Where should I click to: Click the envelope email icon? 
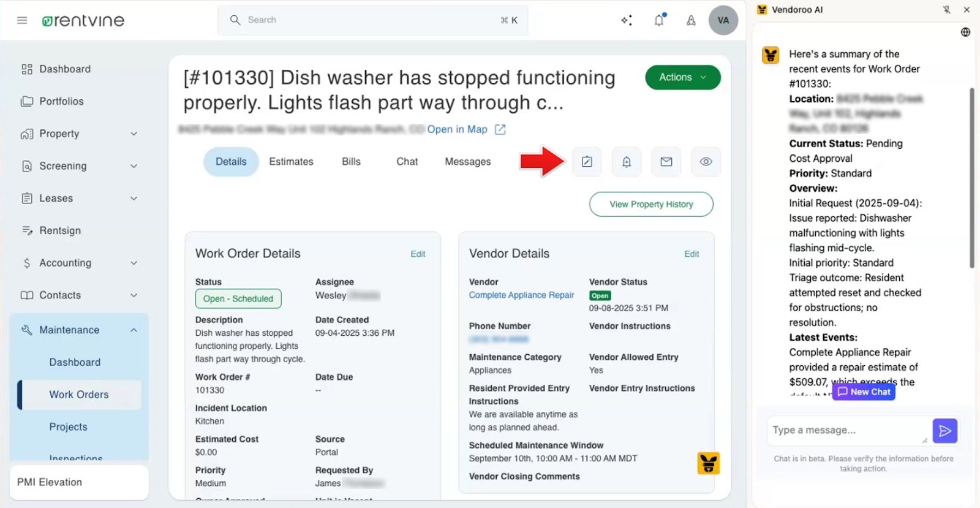666,162
